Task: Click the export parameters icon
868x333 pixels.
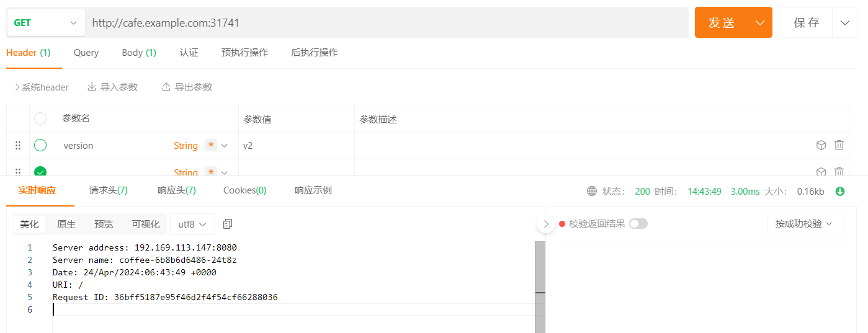Action: (166, 87)
